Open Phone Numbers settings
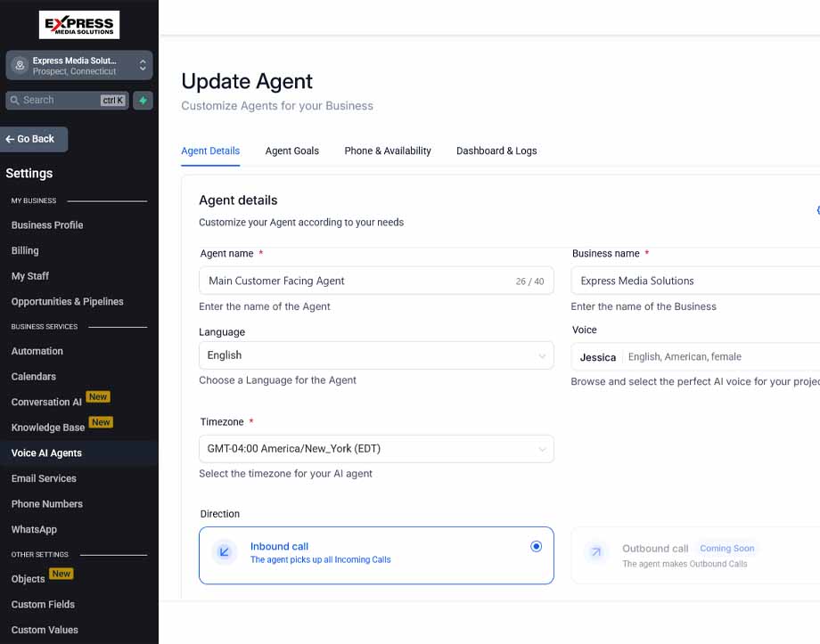820x644 pixels. point(47,504)
